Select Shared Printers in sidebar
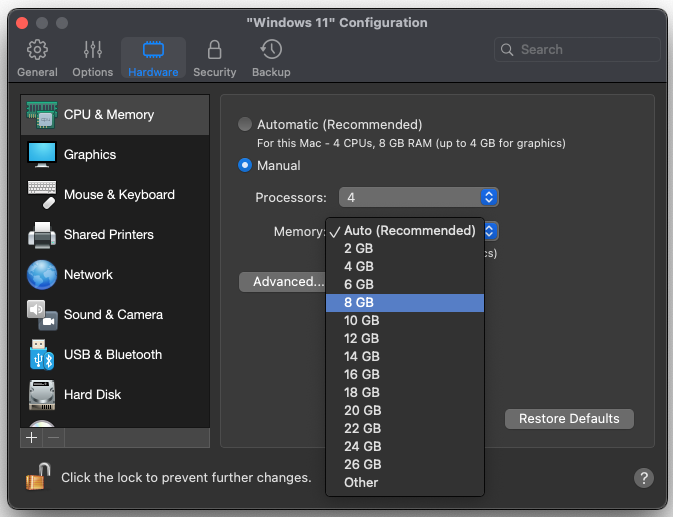The width and height of the screenshot is (673, 517). [x=115, y=235]
